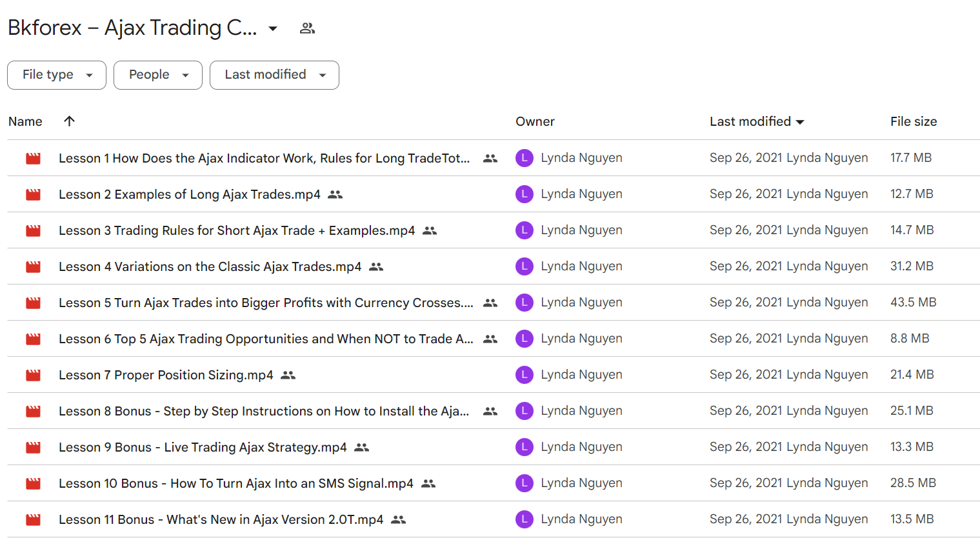This screenshot has height=560, width=980.
Task: Sort files by Name column header
Action: (x=25, y=121)
